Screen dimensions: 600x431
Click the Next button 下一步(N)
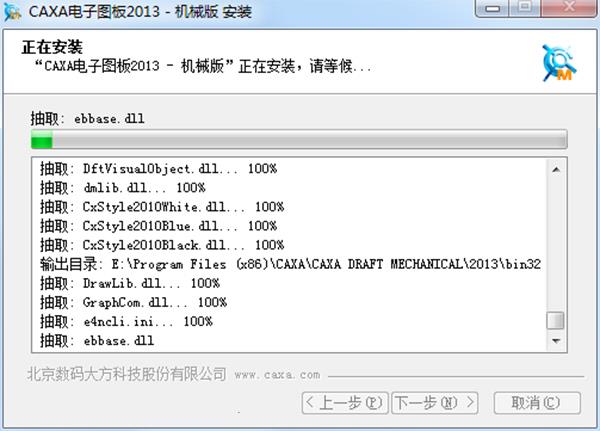435,403
